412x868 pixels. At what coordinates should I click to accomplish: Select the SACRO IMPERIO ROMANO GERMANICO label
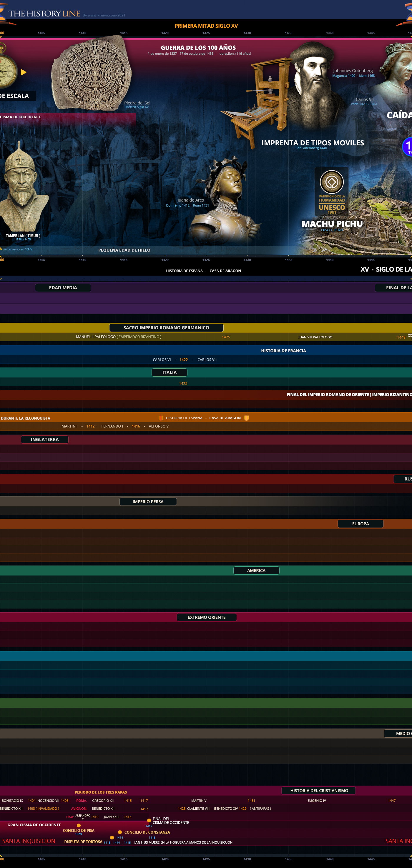click(x=166, y=327)
